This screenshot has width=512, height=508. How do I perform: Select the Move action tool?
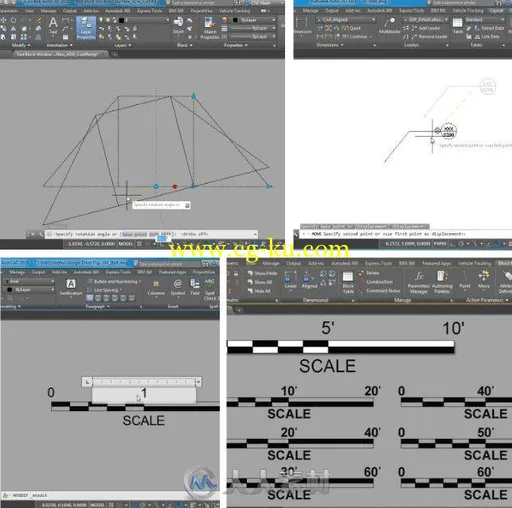484,279
